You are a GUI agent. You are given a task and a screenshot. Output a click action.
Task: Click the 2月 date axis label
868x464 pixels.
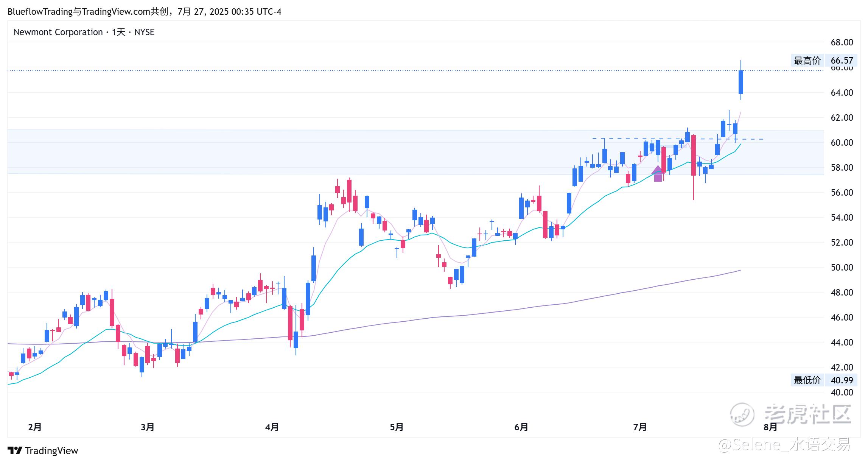point(35,427)
